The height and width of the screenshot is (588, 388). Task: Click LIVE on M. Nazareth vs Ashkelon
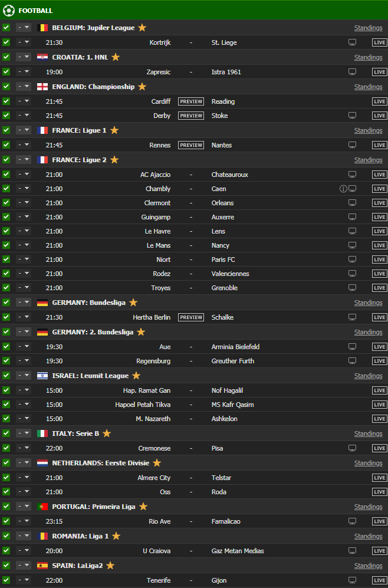[x=379, y=419]
